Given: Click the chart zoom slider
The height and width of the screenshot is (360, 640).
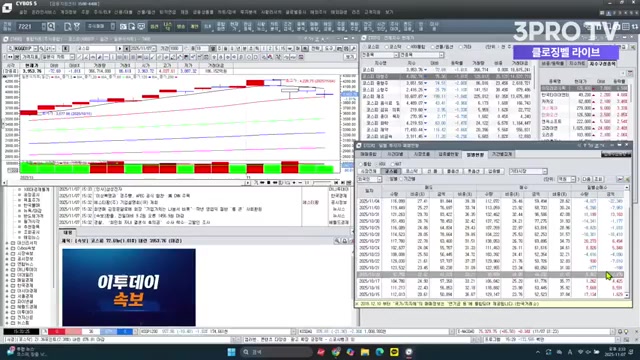Looking at the screenshot, I should coord(322,182).
